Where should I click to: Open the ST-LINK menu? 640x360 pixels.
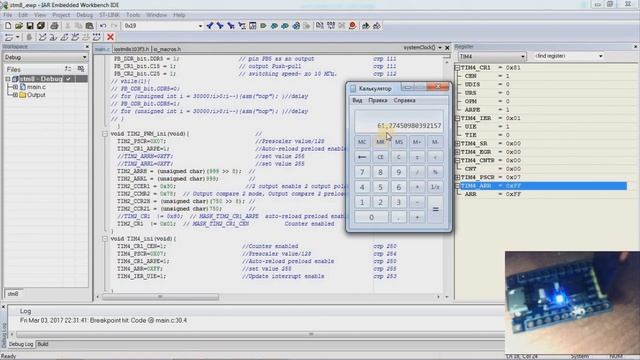click(x=109, y=15)
